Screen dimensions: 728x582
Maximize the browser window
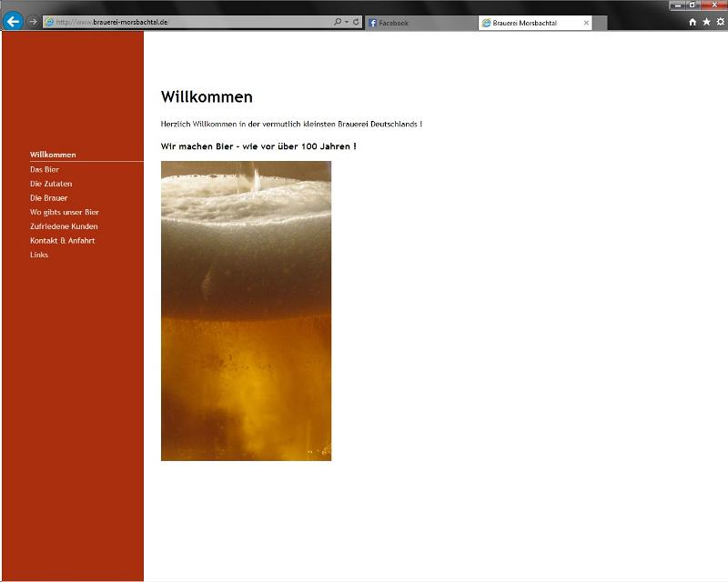point(693,5)
